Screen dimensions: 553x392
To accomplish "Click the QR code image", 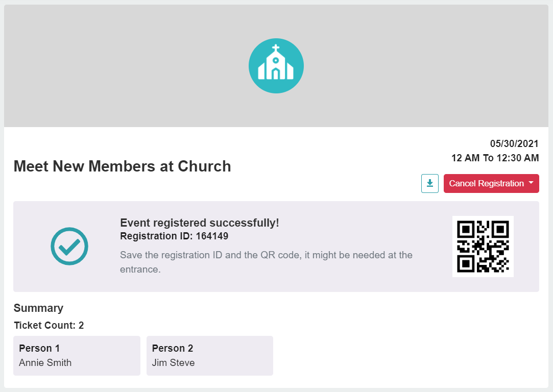I will [x=483, y=247].
